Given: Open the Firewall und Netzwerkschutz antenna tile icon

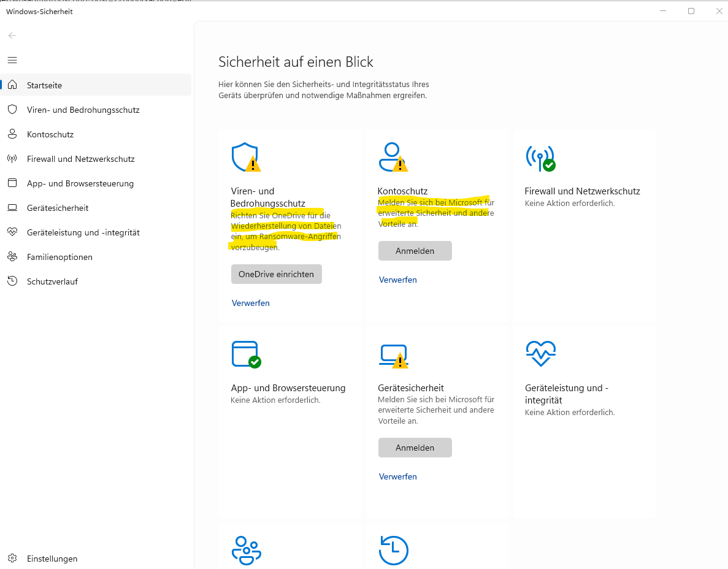Looking at the screenshot, I should (x=539, y=157).
